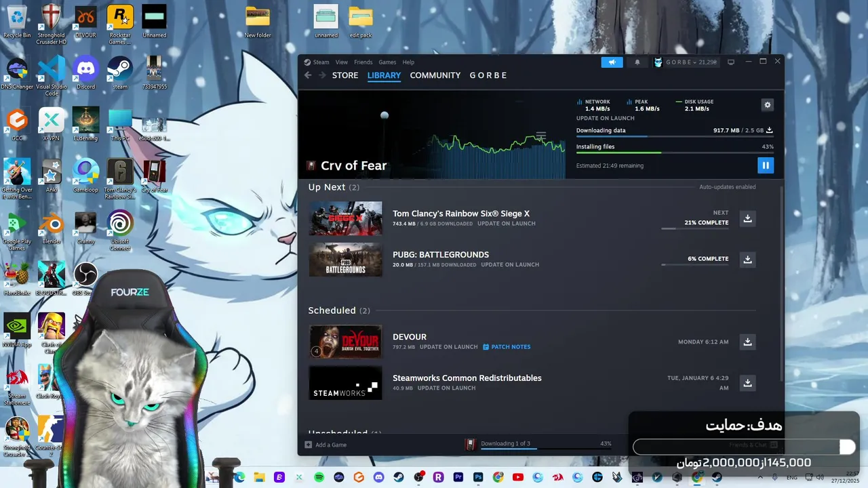Open DEVOUR patch notes link
The height and width of the screenshot is (488, 868).
click(507, 347)
